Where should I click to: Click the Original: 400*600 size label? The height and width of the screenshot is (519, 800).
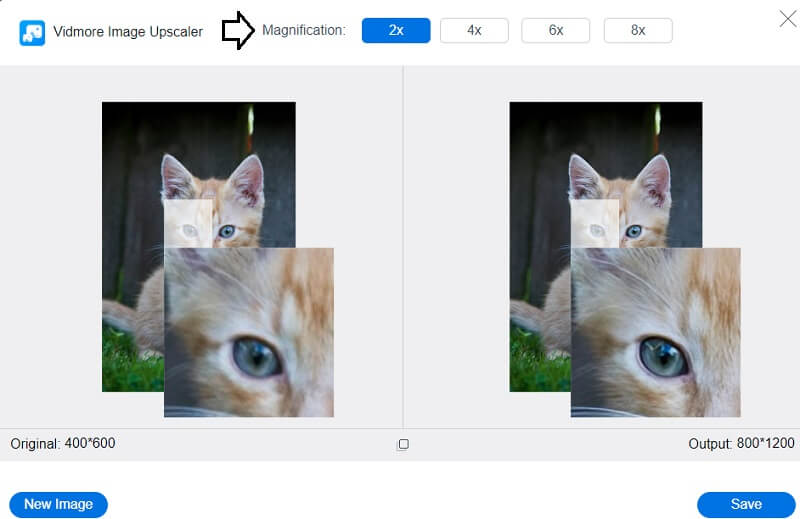click(62, 443)
